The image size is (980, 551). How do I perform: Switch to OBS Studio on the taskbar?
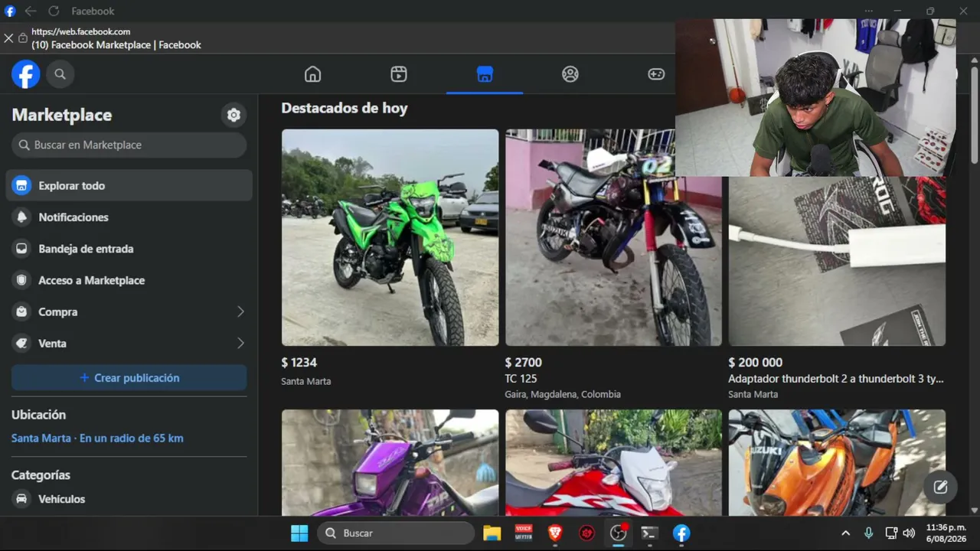(618, 533)
